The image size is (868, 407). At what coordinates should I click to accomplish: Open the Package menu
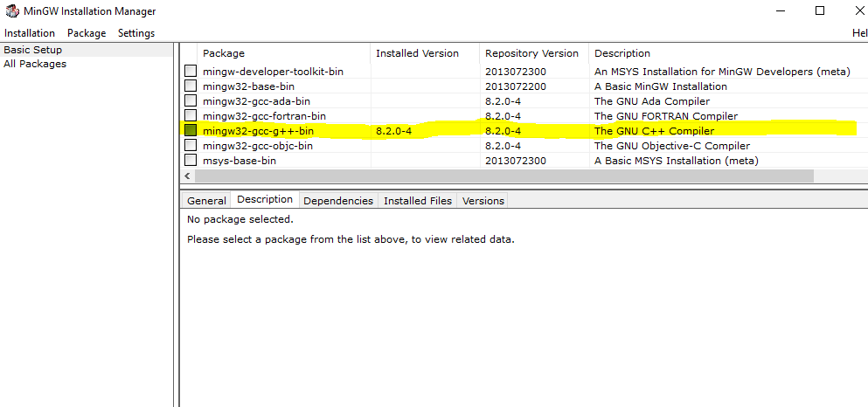(x=87, y=33)
